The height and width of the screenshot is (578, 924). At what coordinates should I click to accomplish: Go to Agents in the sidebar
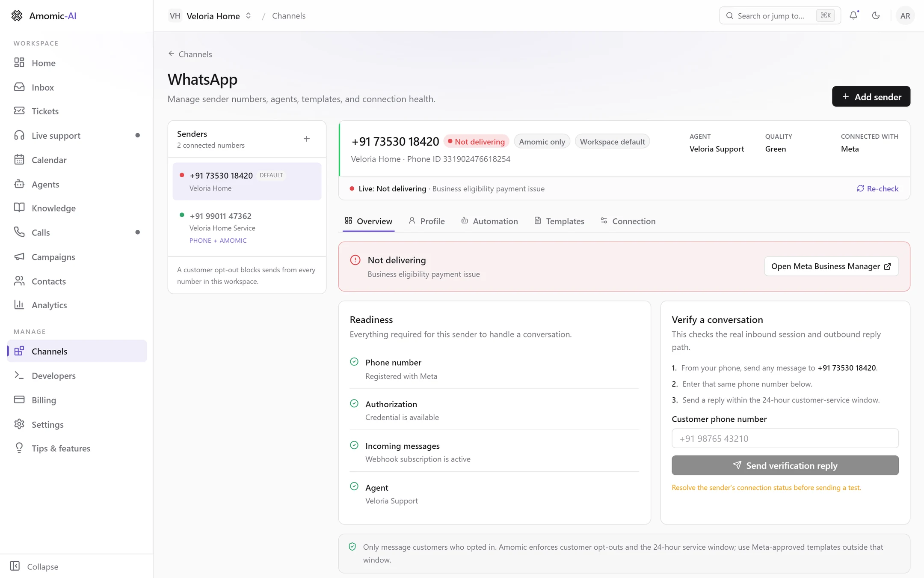point(77,184)
